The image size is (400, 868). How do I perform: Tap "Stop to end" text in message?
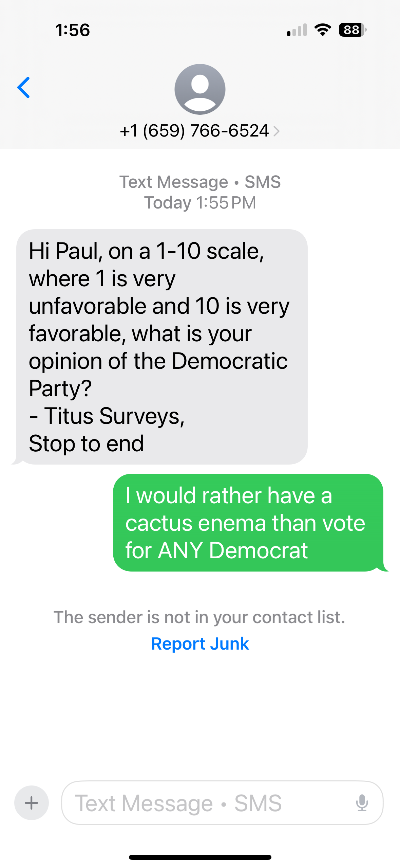pyautogui.click(x=87, y=444)
